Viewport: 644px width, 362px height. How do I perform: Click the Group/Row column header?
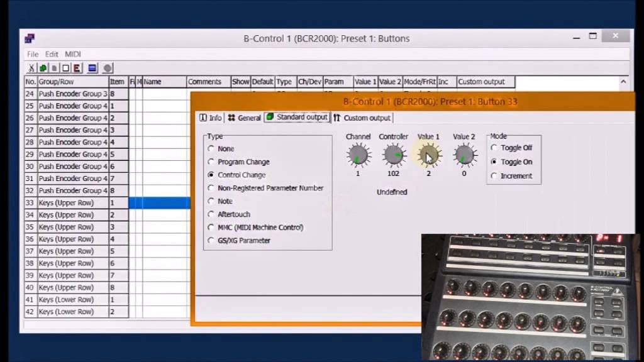(x=73, y=82)
